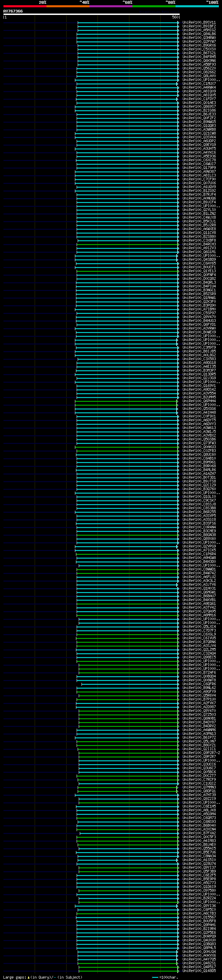Click the UniRef100_B5E7U6 label

pos(199,852)
